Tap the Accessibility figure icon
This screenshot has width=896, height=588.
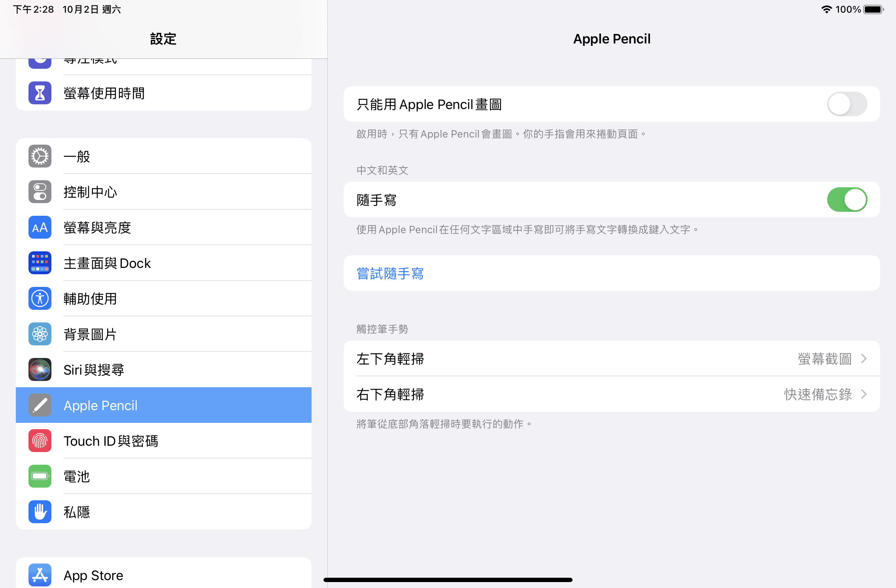(40, 298)
